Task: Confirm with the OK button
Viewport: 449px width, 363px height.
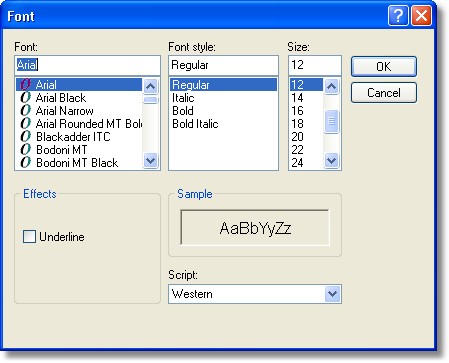Action: [x=384, y=67]
